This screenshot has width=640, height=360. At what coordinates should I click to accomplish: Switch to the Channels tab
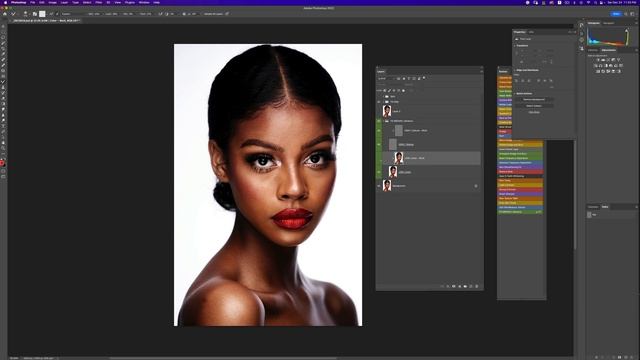pos(593,207)
